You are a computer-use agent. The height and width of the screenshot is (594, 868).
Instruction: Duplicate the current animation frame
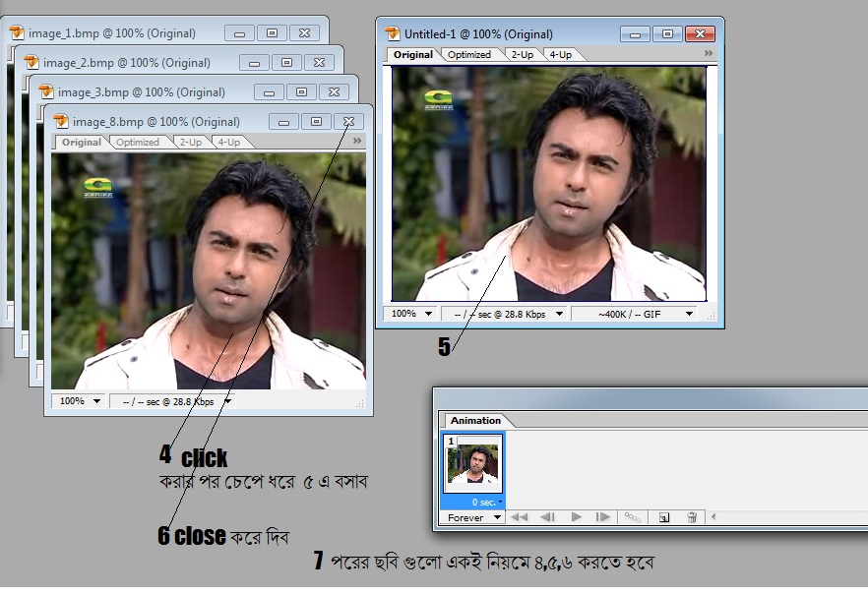[x=663, y=517]
